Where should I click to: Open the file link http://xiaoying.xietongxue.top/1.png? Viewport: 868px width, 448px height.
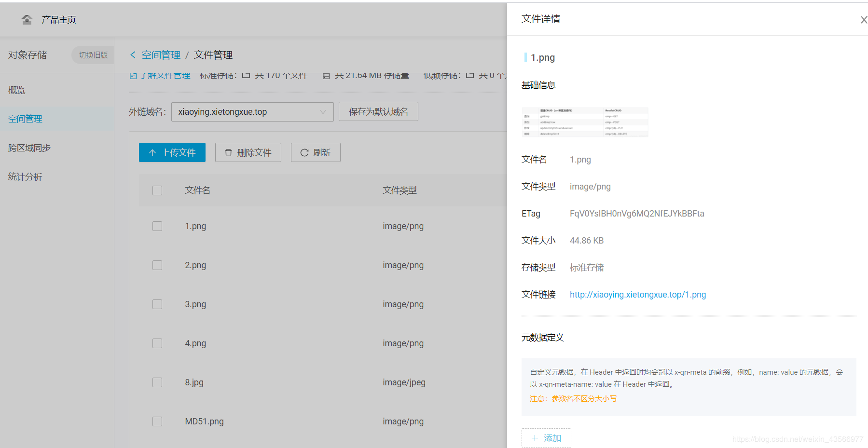pyautogui.click(x=638, y=295)
